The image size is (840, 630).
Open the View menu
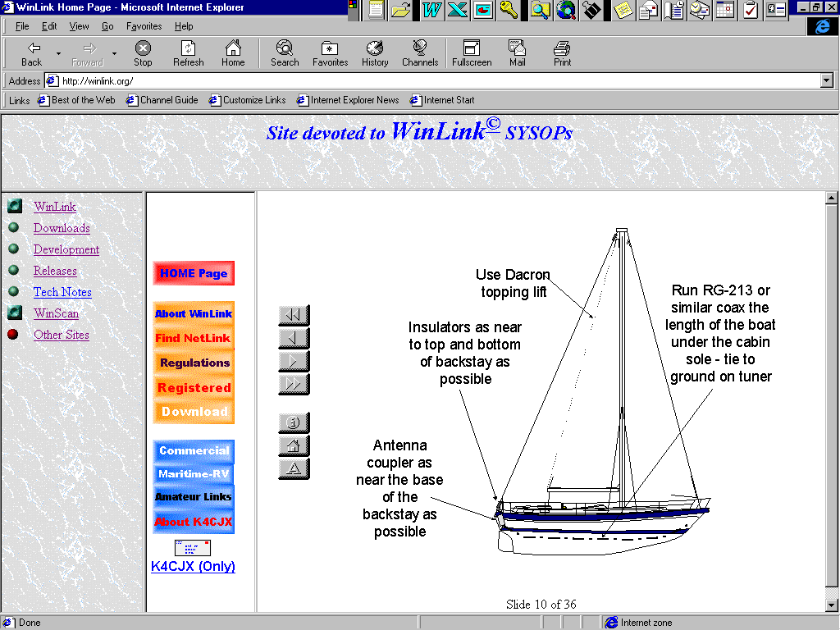click(80, 26)
